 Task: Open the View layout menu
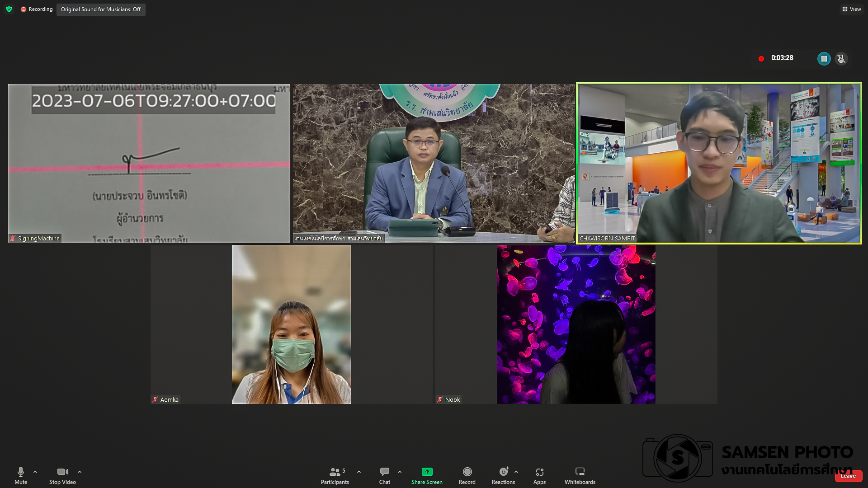[851, 9]
